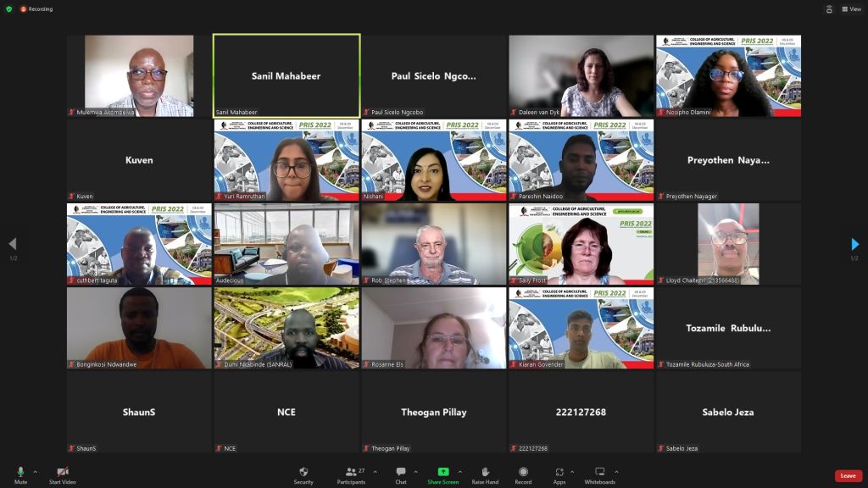Start recording with the Record button
The height and width of the screenshot is (488, 868).
coord(523,474)
